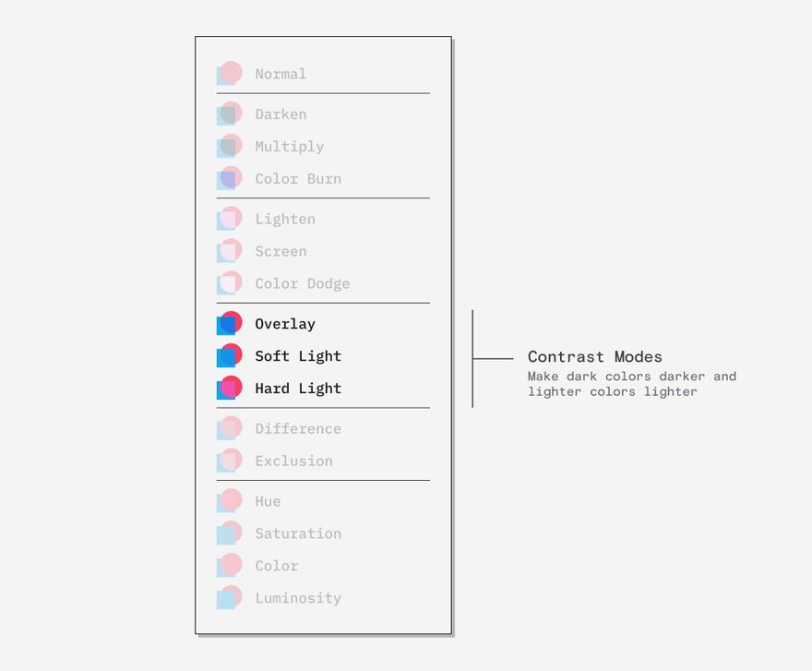Choose Screen blend mode
Screen dimensions: 812x671
(281, 251)
